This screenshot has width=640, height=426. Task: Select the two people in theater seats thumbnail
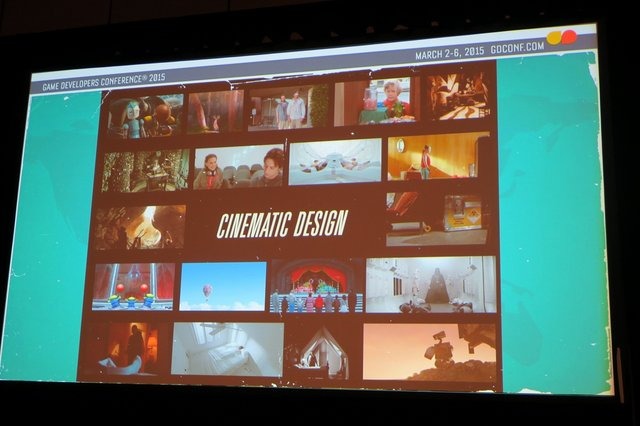[x=239, y=167]
